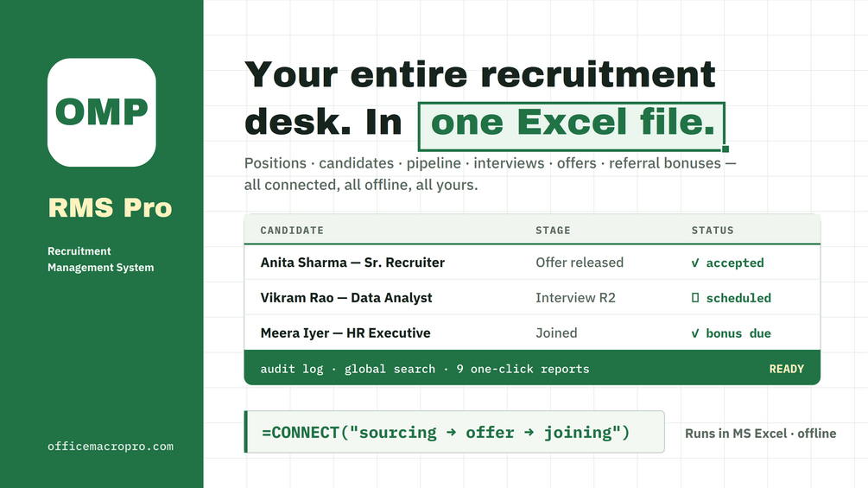Screen dimensions: 868x488
Task: Click the =CONNECT formula box
Action: click(454, 432)
